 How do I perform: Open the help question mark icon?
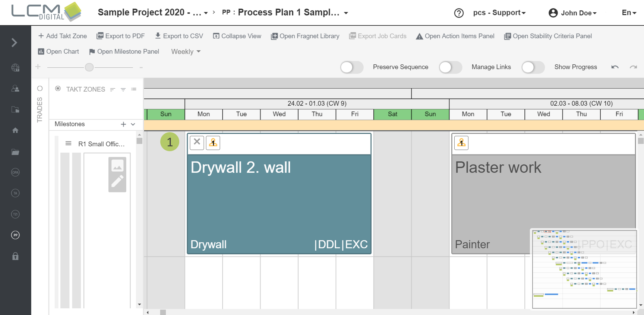459,13
